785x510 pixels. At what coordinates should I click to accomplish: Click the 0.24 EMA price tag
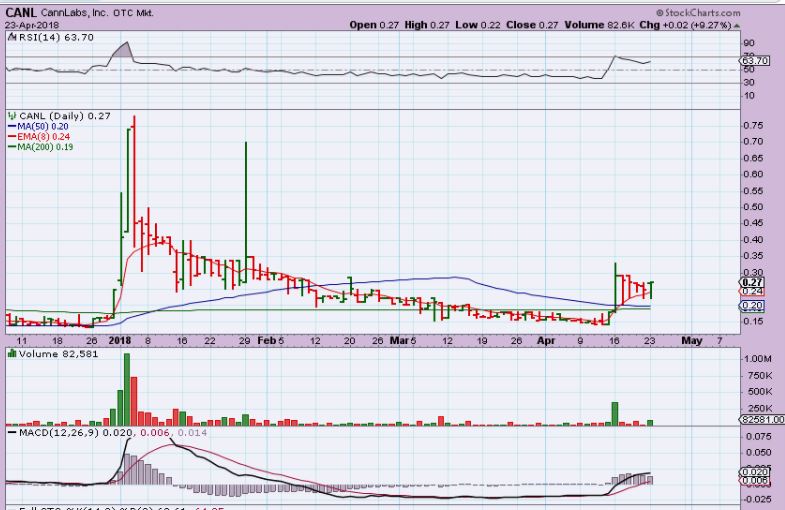pyautogui.click(x=752, y=291)
